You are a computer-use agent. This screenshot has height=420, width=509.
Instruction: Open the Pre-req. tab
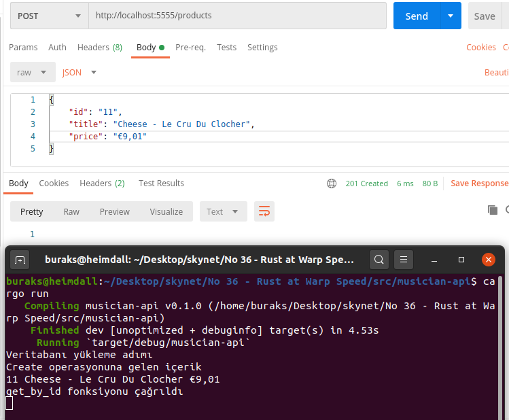point(190,48)
